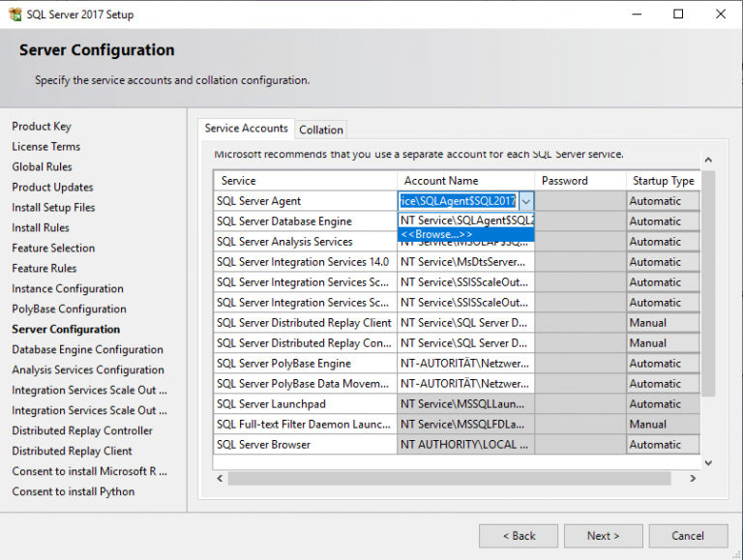
Task: Click Consent to install Python step
Action: tap(74, 491)
